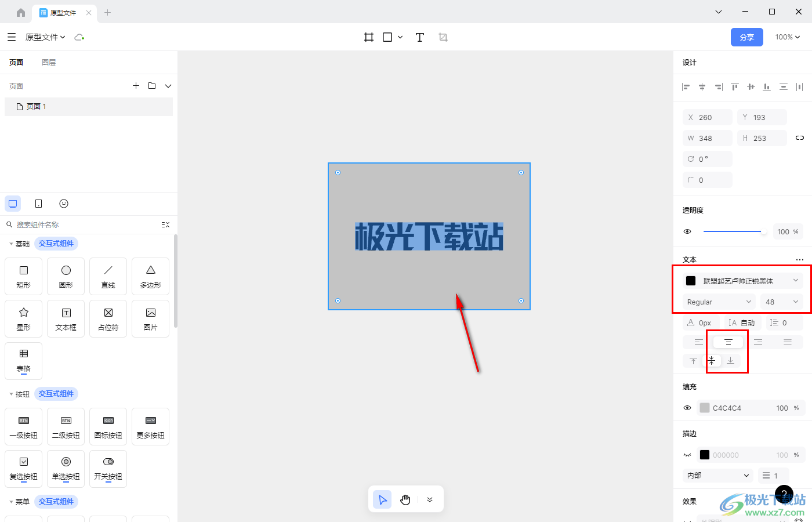The width and height of the screenshot is (812, 522).
Task: Open the C4C4C4 fill color swatch
Action: [x=705, y=408]
